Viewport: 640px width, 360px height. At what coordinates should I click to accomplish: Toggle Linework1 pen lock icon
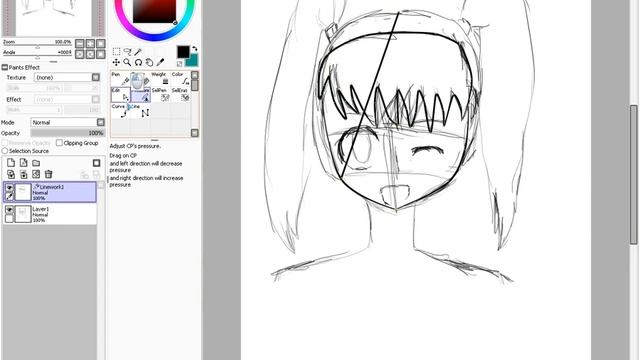[x=9, y=196]
